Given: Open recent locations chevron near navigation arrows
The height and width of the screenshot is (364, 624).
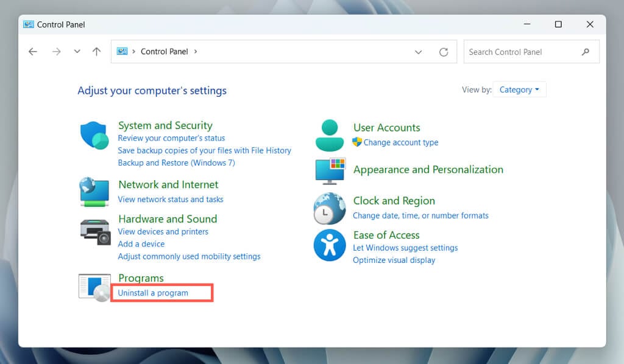Looking at the screenshot, I should 77,52.
